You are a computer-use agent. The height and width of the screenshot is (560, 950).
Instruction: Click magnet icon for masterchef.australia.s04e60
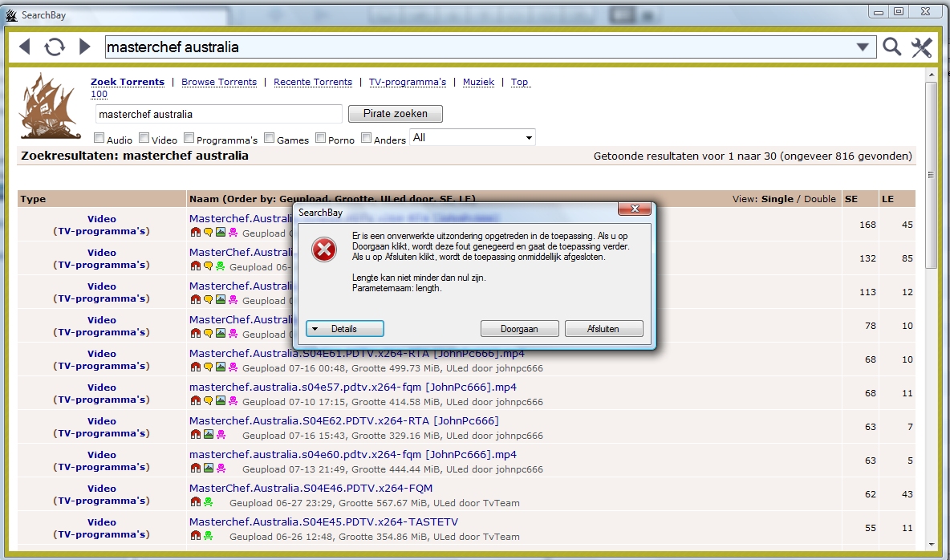pos(195,468)
